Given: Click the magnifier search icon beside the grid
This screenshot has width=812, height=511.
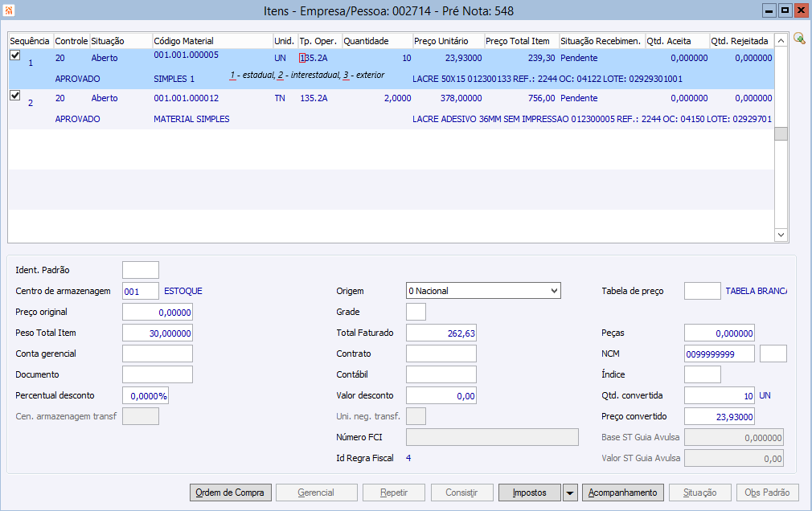Looking at the screenshot, I should (x=798, y=39).
